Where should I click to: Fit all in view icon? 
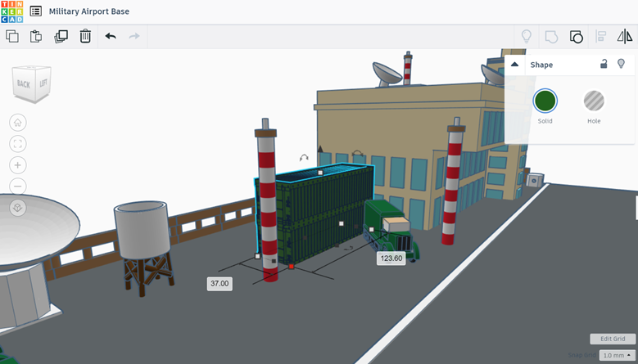[x=18, y=144]
